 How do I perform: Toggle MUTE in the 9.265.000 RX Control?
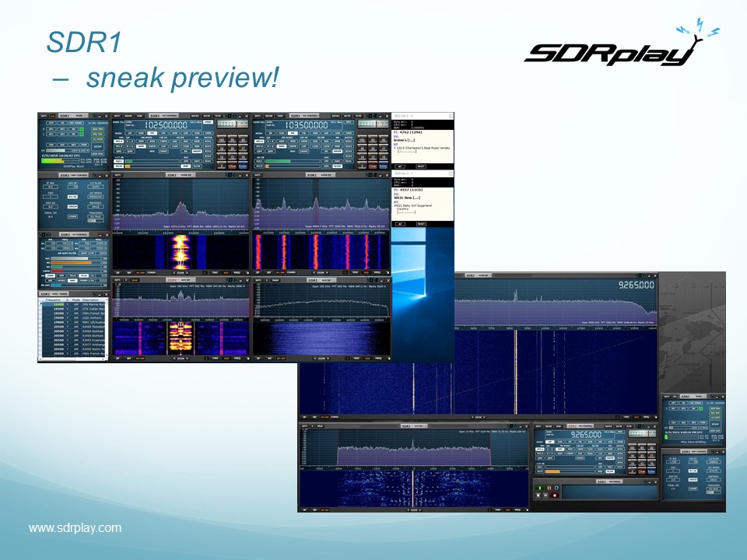(x=540, y=471)
